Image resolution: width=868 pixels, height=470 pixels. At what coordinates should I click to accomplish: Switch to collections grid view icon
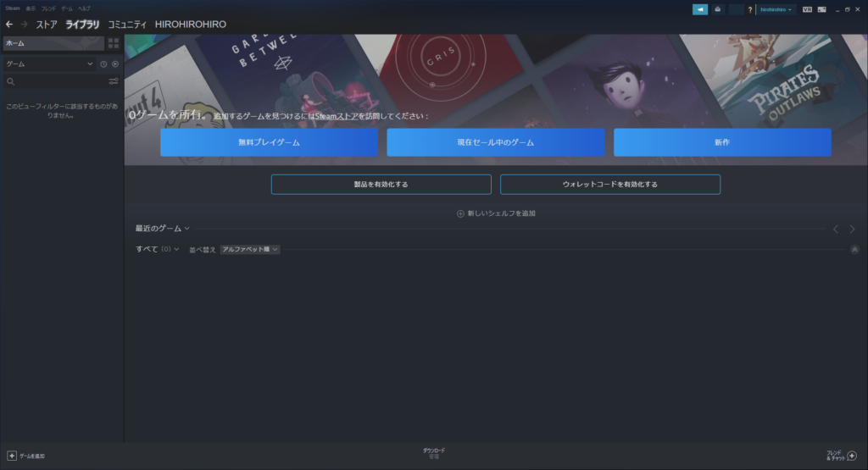(x=114, y=43)
